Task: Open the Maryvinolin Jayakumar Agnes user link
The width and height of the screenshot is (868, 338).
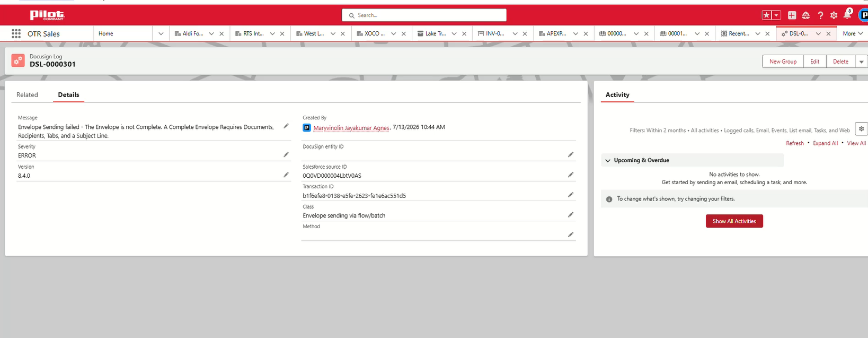Action: coord(351,127)
